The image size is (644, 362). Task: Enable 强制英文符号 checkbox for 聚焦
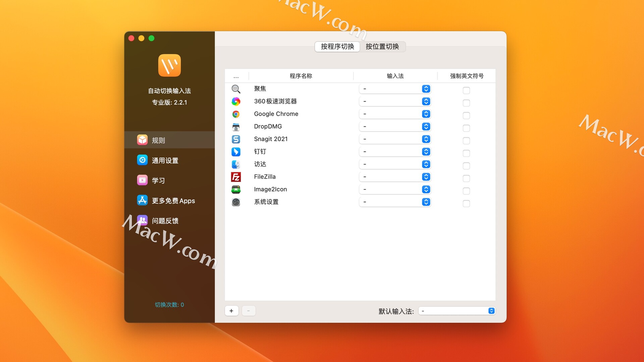coord(466,90)
